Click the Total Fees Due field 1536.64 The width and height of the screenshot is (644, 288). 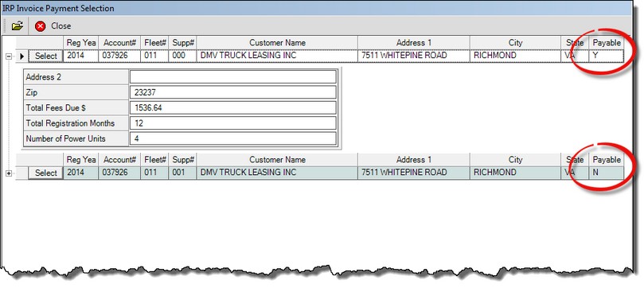point(233,108)
